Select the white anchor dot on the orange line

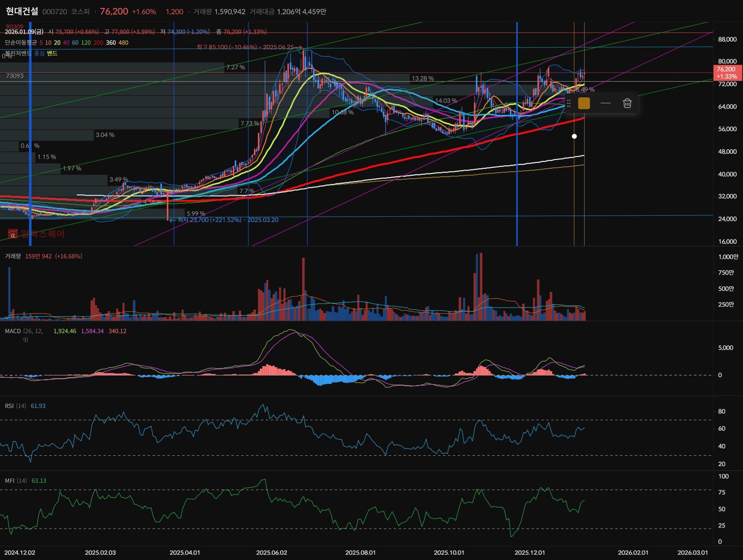[x=574, y=136]
